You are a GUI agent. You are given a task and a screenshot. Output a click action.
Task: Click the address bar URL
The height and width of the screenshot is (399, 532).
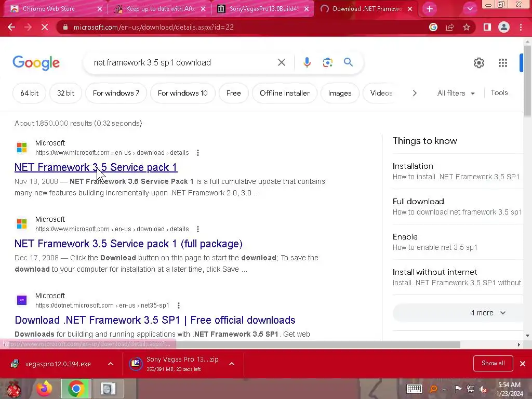click(153, 27)
